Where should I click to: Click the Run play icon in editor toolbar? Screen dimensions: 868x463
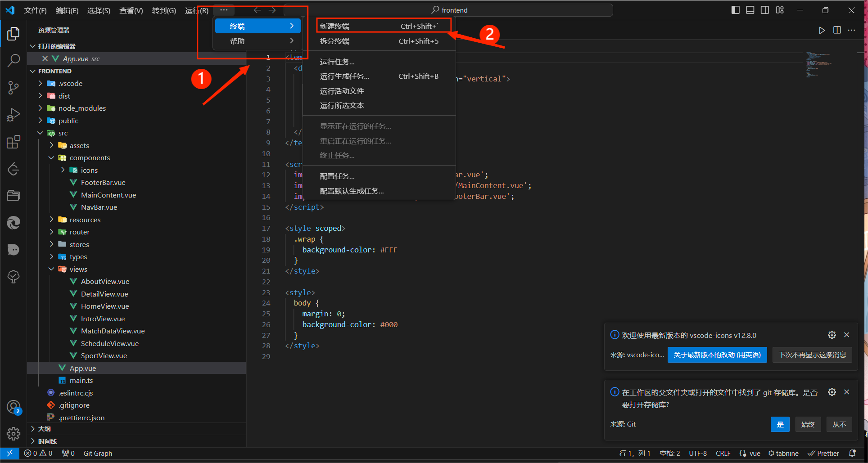coord(822,30)
